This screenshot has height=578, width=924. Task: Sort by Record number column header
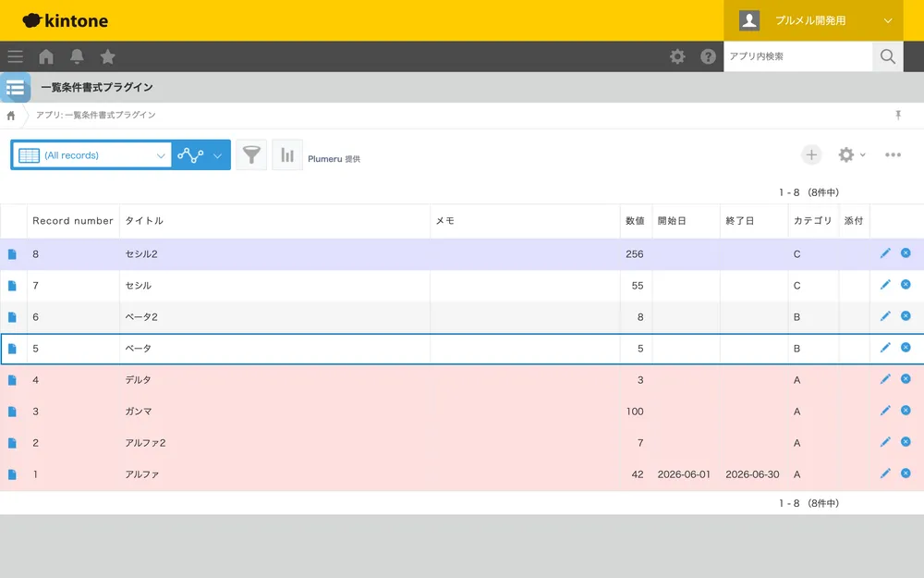[72, 221]
